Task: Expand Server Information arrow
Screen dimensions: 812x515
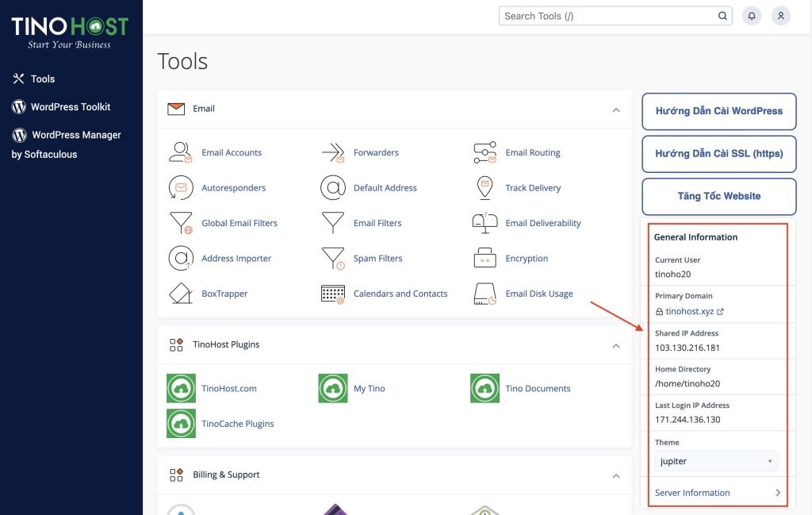Action: click(x=777, y=493)
